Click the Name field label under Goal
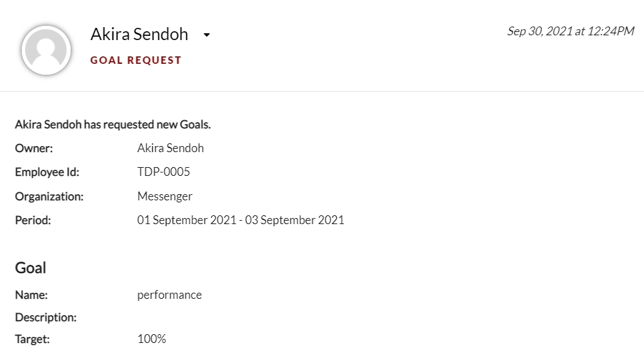 tap(31, 295)
